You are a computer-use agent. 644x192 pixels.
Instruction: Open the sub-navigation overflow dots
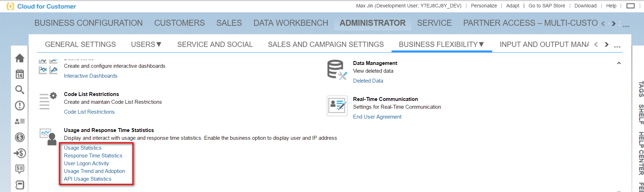coord(617,47)
